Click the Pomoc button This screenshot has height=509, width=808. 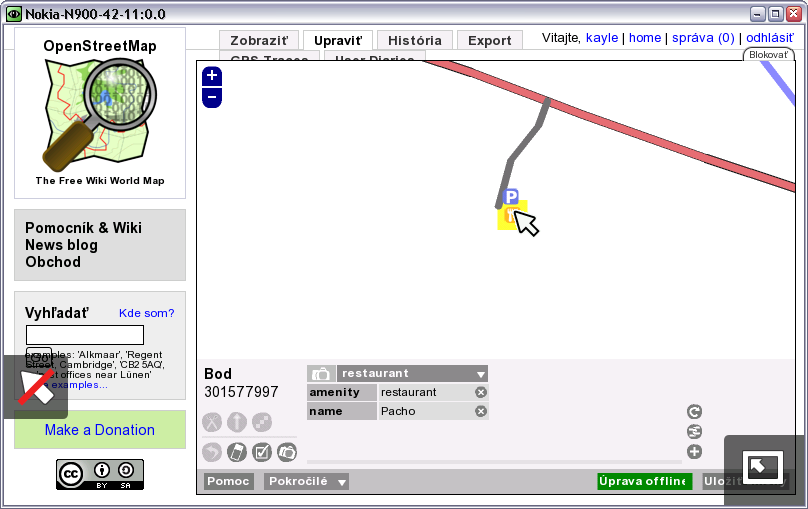228,482
